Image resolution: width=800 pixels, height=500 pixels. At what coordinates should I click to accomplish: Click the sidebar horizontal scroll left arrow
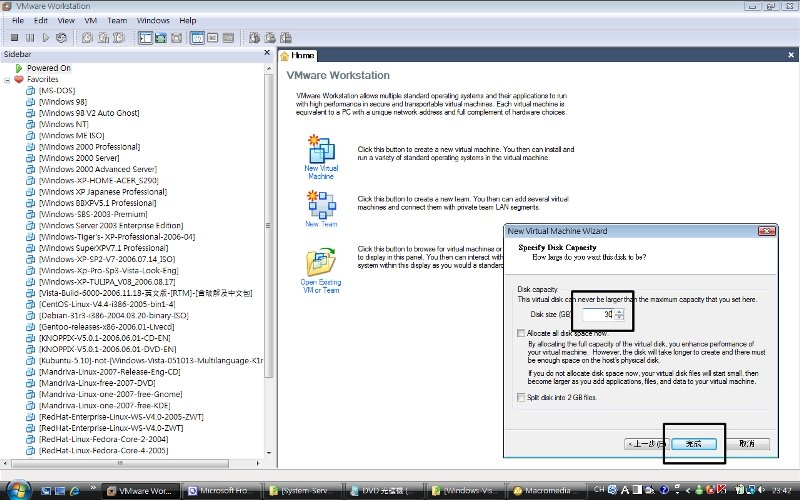(6, 463)
